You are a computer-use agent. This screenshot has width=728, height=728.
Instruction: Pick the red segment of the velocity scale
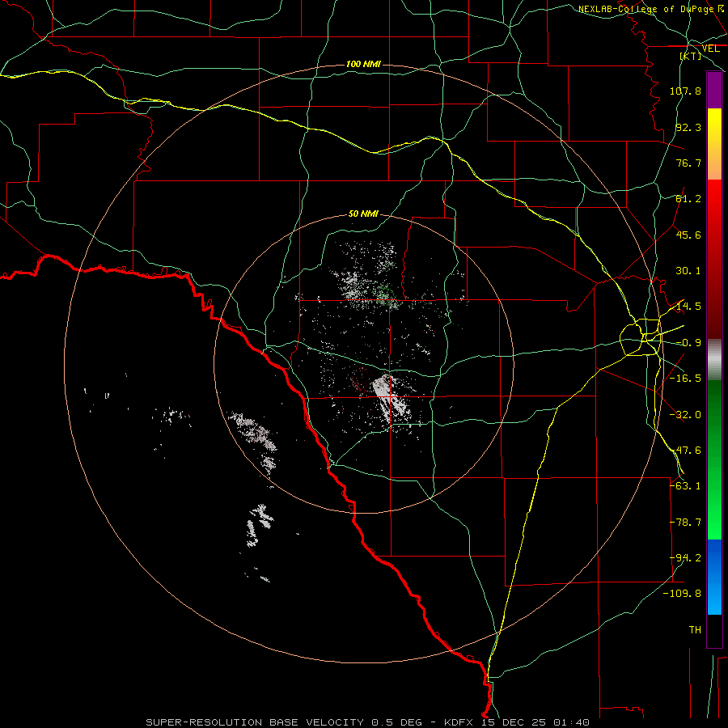click(714, 259)
